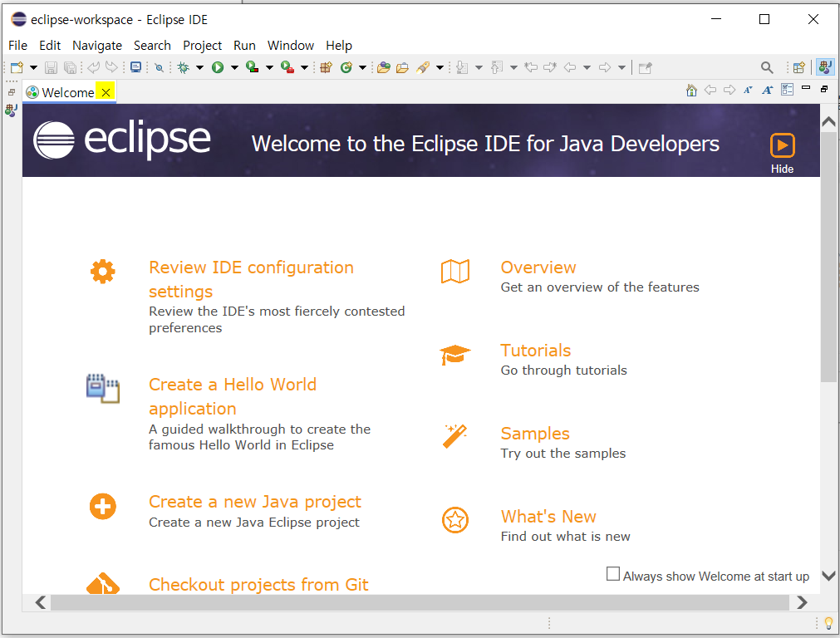This screenshot has height=638, width=840.
Task: Click the lightbulb tip icon in status bar
Action: 828,624
